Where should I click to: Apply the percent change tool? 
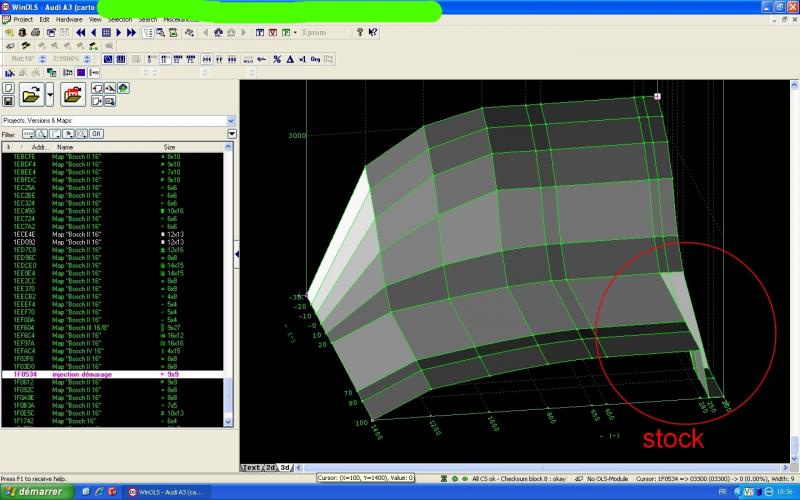(x=277, y=59)
